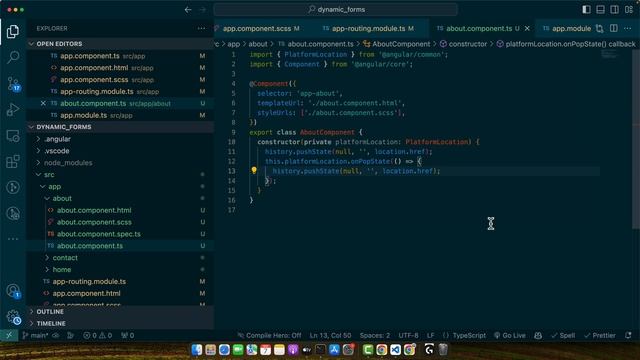The image size is (640, 360).
Task: Go back with the navigation arrow
Action: point(188,9)
